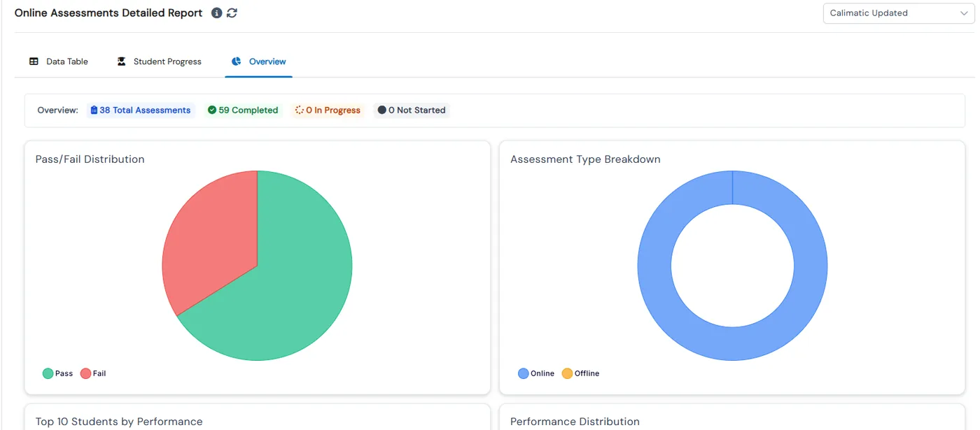The width and height of the screenshot is (980, 430).
Task: Click the green check icon in Completed
Action: [212, 110]
